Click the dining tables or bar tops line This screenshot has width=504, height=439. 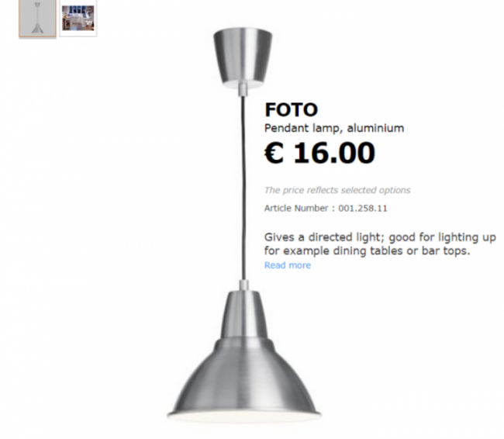[367, 251]
